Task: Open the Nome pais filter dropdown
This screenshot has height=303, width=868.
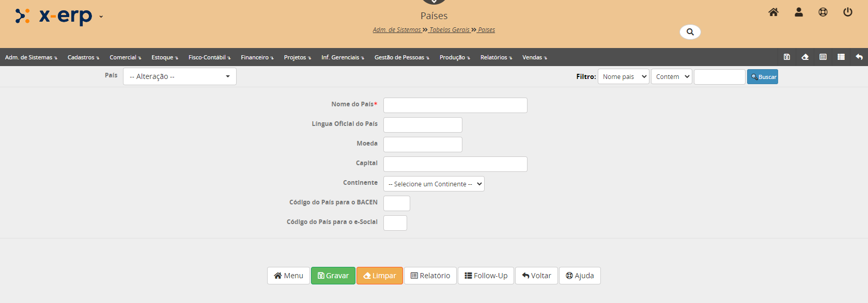Action: [623, 77]
